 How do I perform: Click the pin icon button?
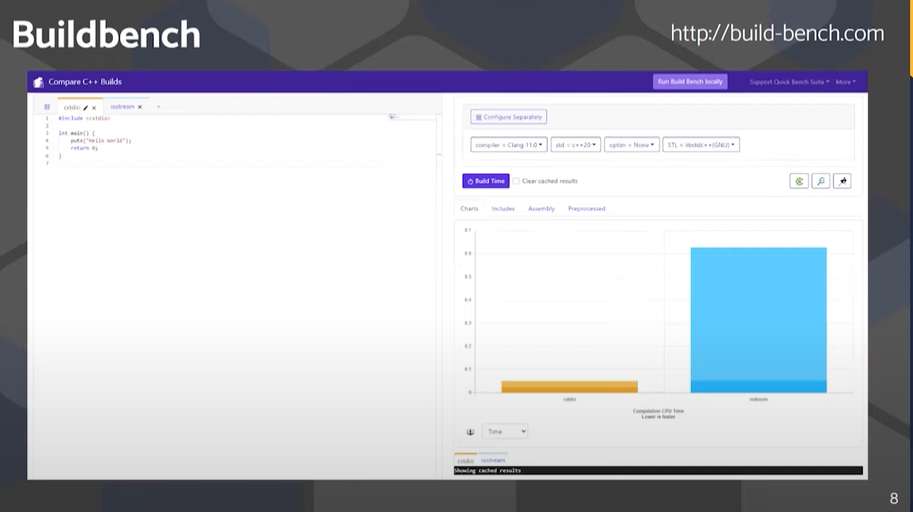click(842, 181)
